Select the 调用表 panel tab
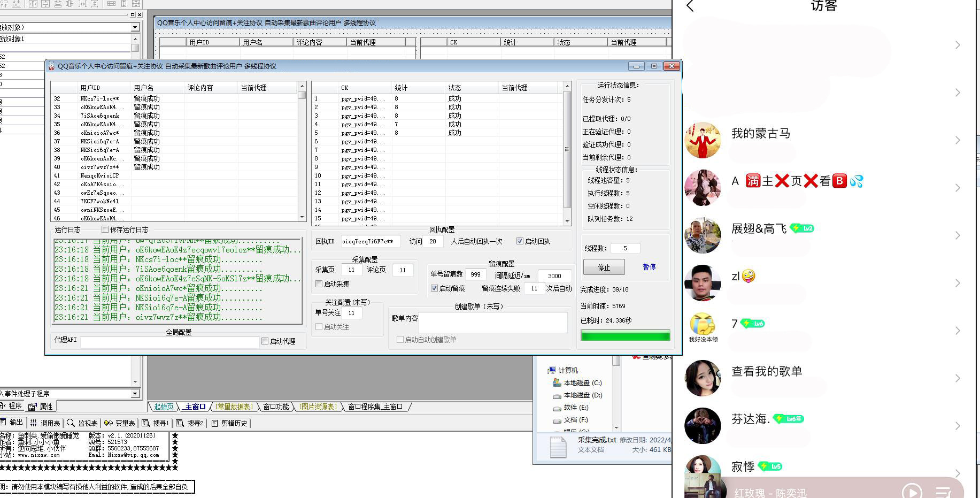The width and height of the screenshot is (980, 498). click(x=45, y=423)
